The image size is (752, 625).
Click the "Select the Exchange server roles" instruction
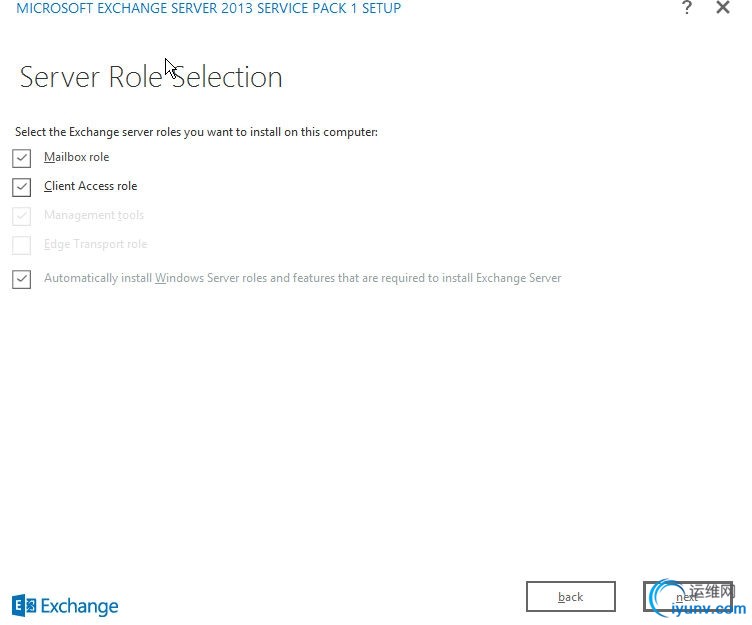point(196,132)
